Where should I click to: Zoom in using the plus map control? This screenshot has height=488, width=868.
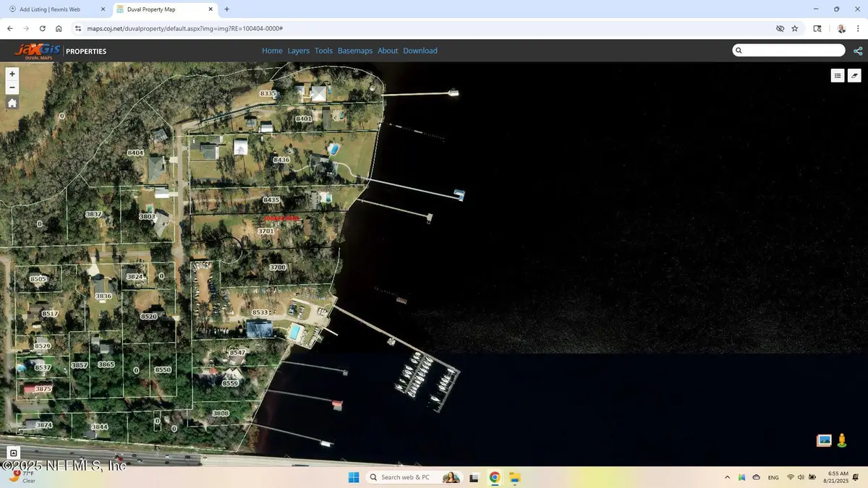click(x=12, y=73)
